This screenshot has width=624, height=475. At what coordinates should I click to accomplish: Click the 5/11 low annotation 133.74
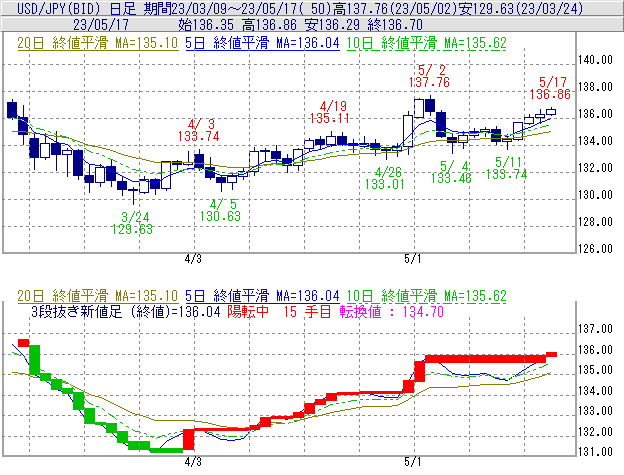(x=506, y=174)
